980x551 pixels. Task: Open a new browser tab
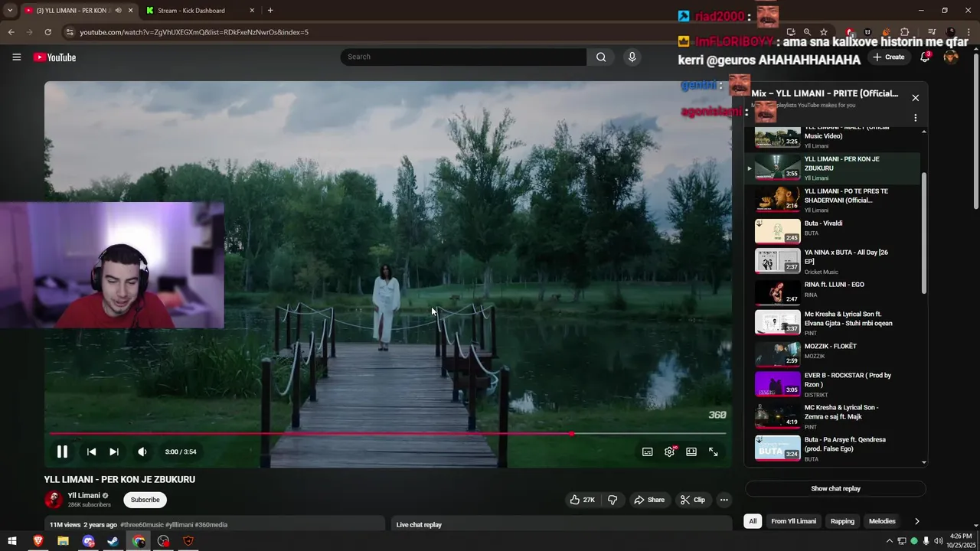click(x=270, y=11)
